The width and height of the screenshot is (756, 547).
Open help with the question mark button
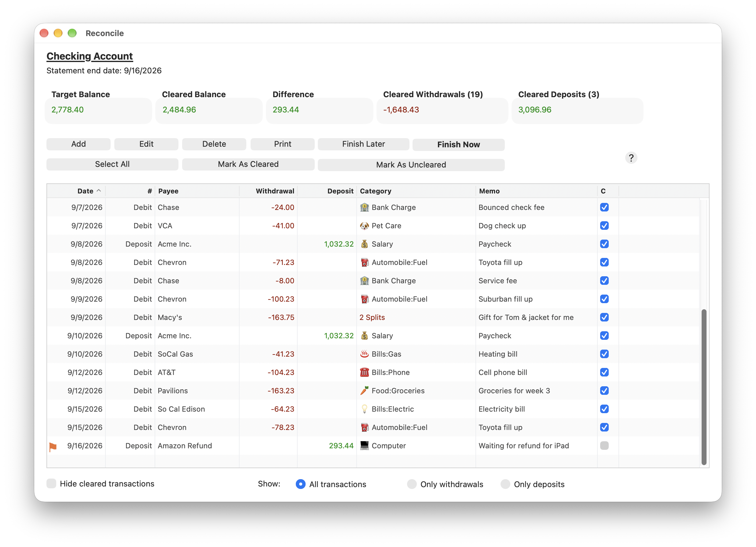(x=631, y=158)
